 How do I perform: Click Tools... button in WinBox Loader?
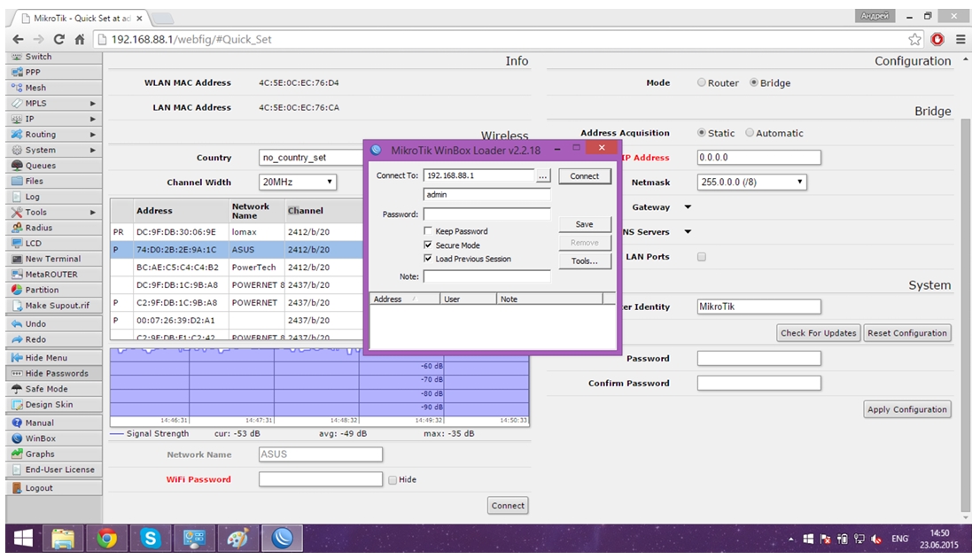click(585, 261)
